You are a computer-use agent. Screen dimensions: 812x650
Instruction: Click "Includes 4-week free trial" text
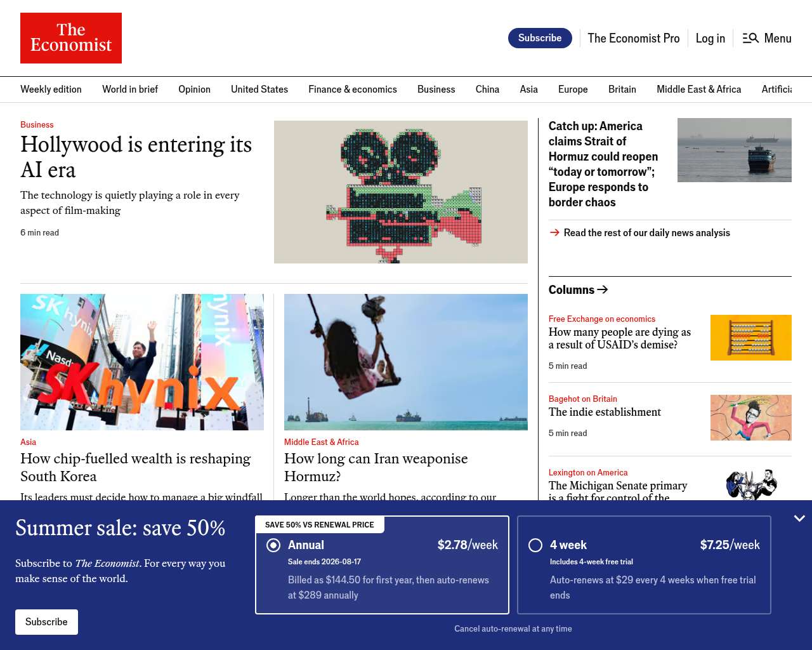(591, 562)
